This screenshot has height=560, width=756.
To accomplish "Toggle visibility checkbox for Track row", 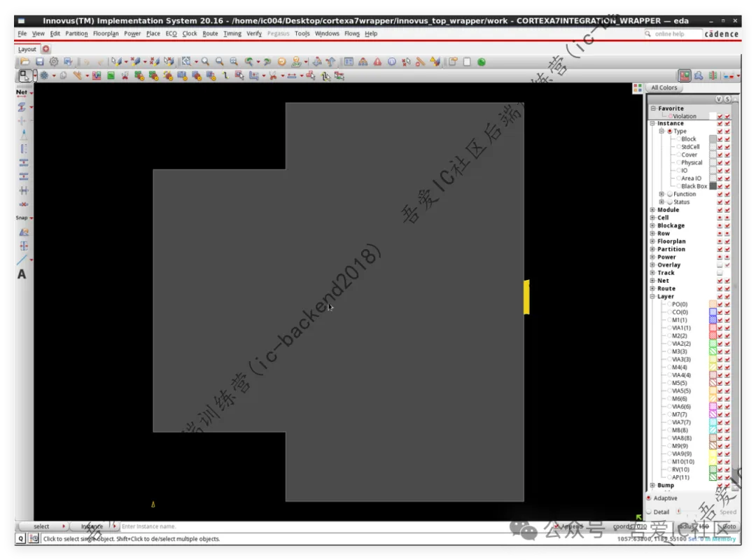I will (x=720, y=272).
